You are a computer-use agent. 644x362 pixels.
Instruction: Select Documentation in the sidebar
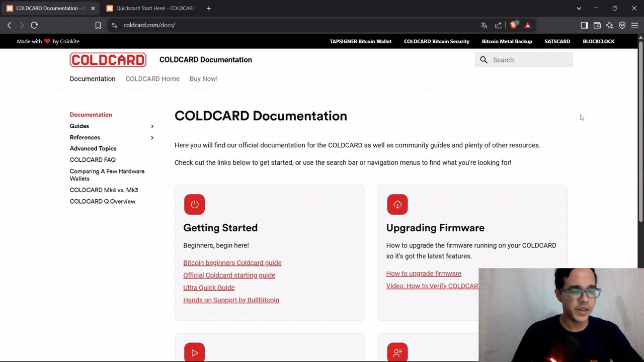(91, 115)
